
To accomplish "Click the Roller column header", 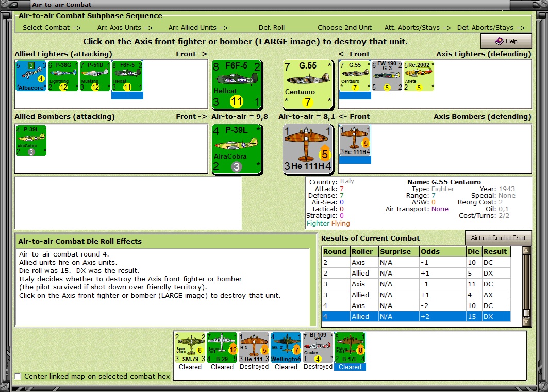I will click(x=364, y=252).
